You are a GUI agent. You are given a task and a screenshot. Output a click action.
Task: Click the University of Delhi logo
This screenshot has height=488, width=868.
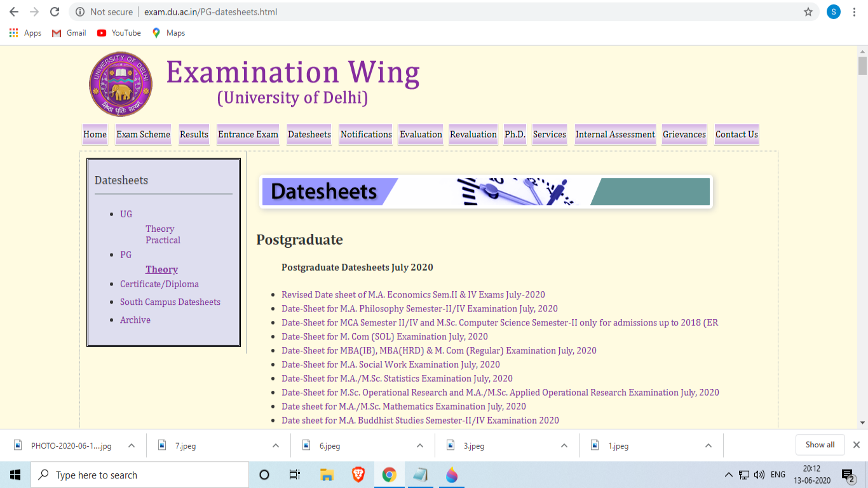click(121, 85)
